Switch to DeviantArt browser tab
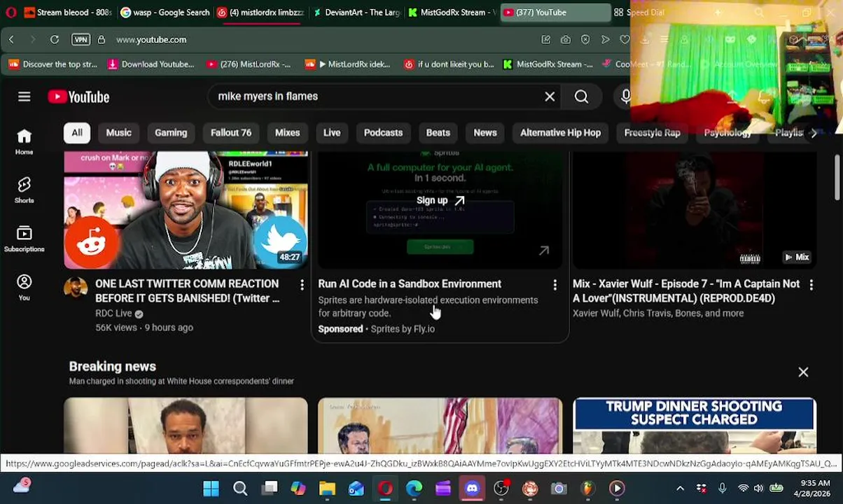 [357, 13]
